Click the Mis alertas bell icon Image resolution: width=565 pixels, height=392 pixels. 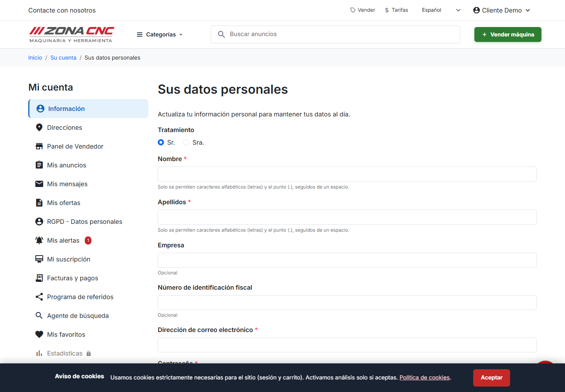click(39, 240)
